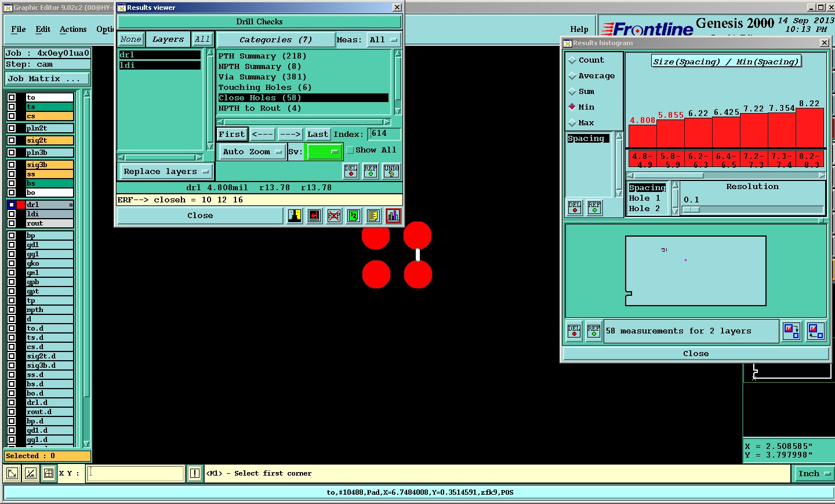Open the Inch units dropdown
835x504 pixels.
pos(814,474)
